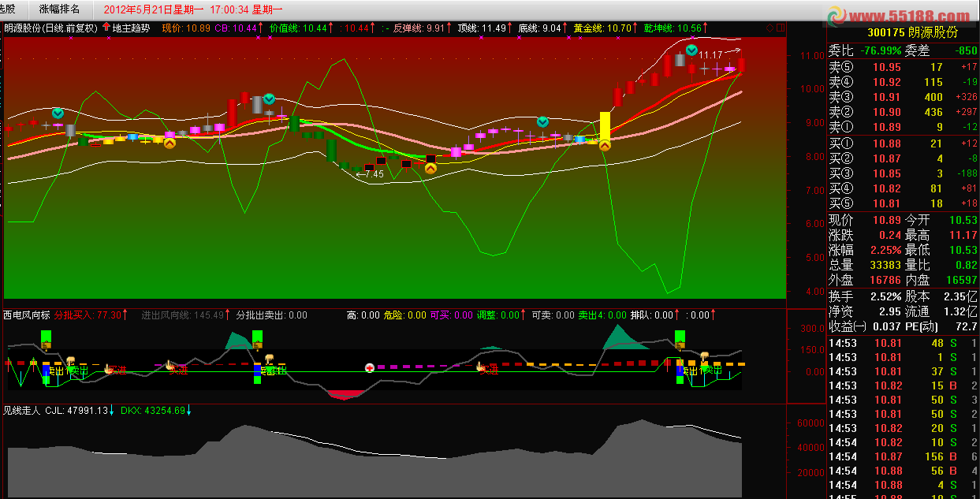Click the blue down arrow after CJL value
This screenshot has width=980, height=499.
pos(112,410)
